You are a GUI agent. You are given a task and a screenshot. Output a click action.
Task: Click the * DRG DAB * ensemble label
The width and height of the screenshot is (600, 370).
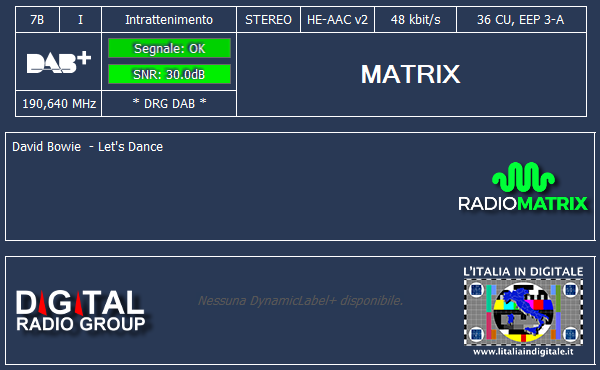pyautogui.click(x=169, y=103)
